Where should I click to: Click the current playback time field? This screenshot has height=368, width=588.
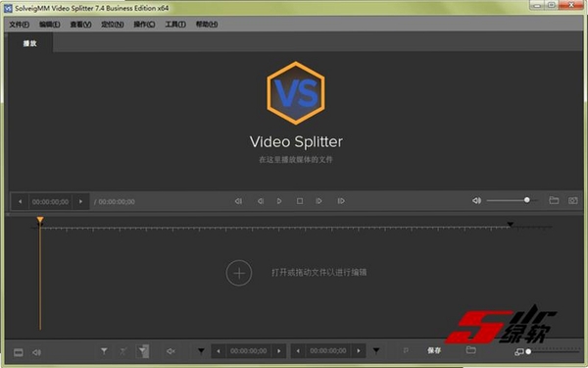tap(50, 201)
